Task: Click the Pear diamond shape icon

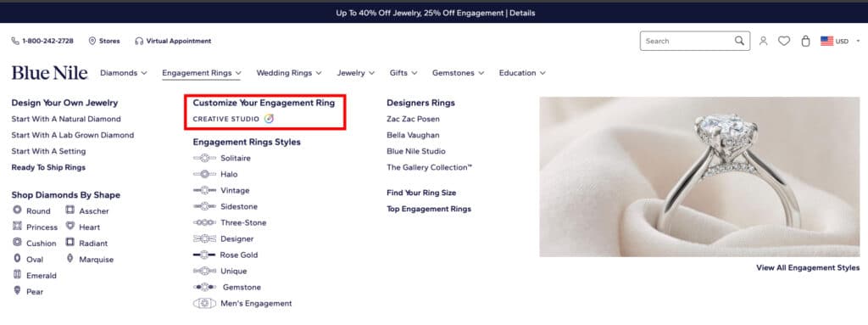Action: coord(17,290)
